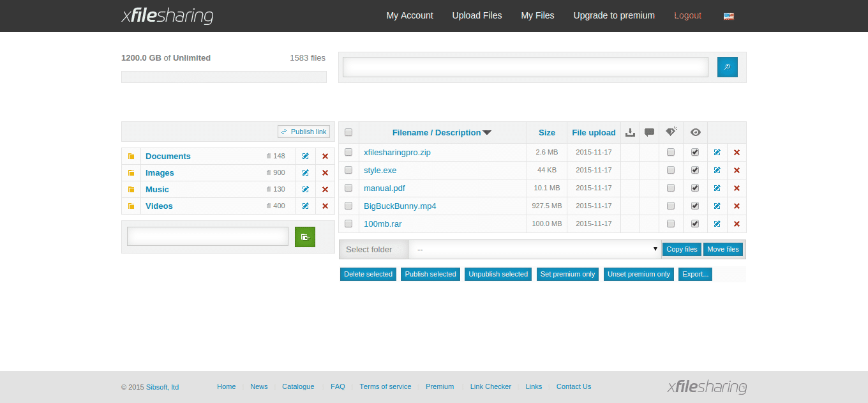Click the green create folder icon
The height and width of the screenshot is (403, 868).
305,237
